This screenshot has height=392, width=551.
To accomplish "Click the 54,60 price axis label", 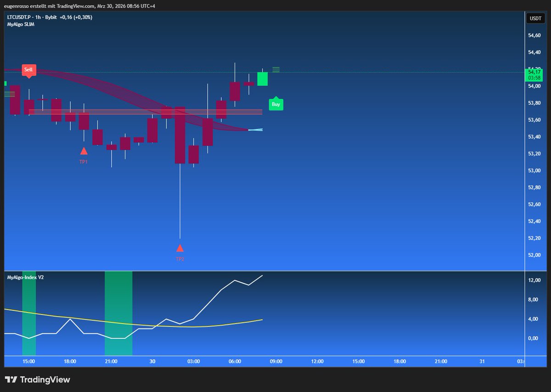I will [x=534, y=35].
